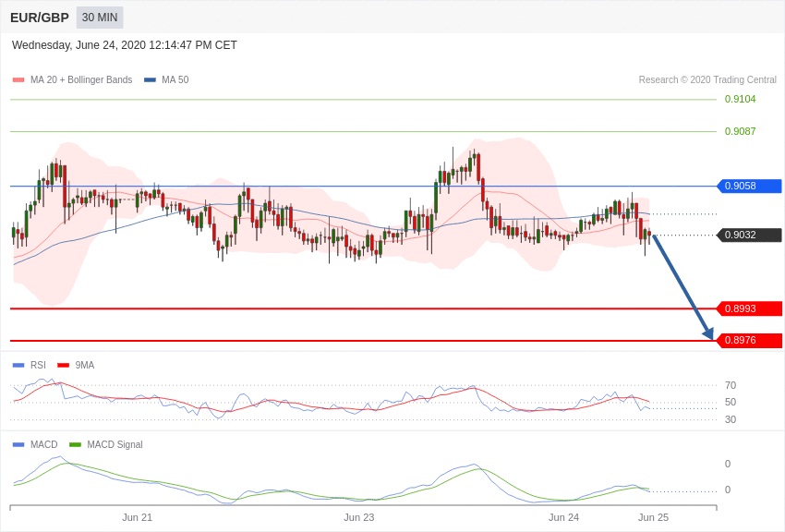Click the RSI 30 axis value

coord(730,419)
